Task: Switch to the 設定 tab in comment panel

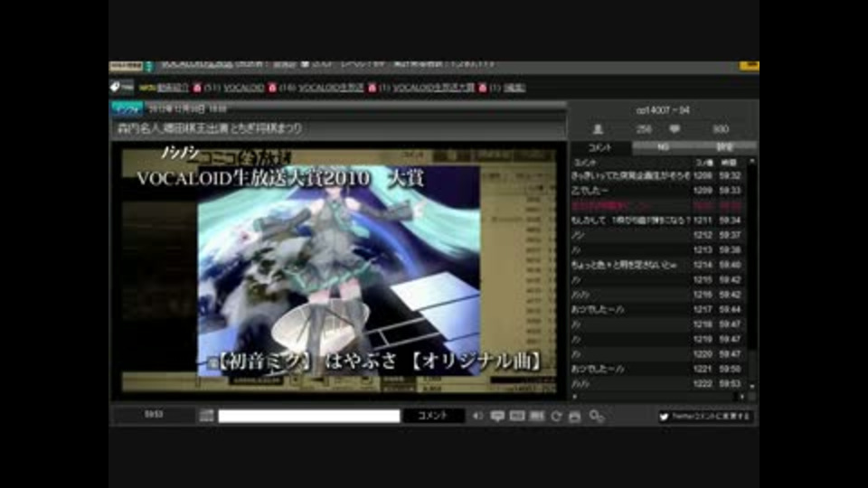Action: tap(724, 147)
